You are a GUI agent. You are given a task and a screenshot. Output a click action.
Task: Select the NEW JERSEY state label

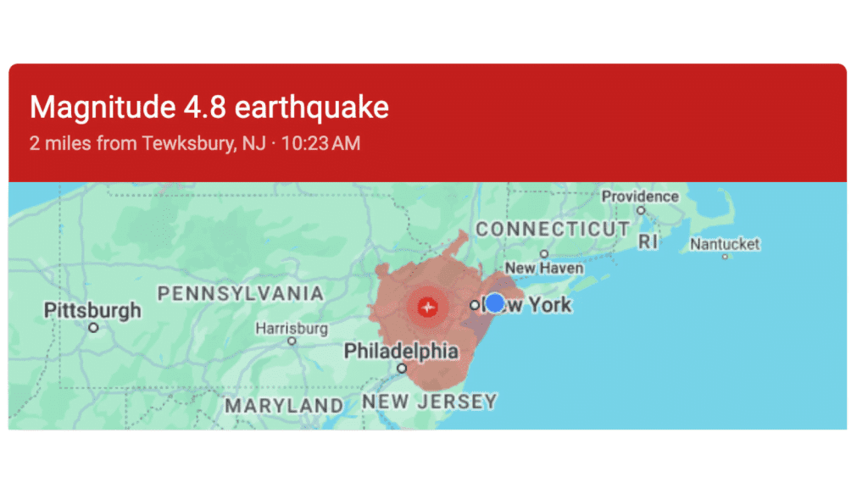pyautogui.click(x=430, y=402)
